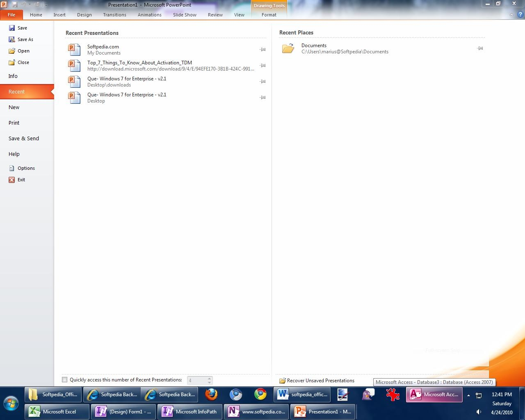Increase recent presentations count with up arrow
The height and width of the screenshot is (420, 525).
click(209, 378)
